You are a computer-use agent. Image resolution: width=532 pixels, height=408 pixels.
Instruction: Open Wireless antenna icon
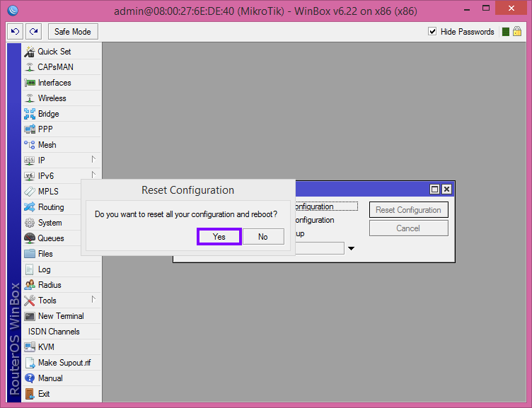[30, 98]
